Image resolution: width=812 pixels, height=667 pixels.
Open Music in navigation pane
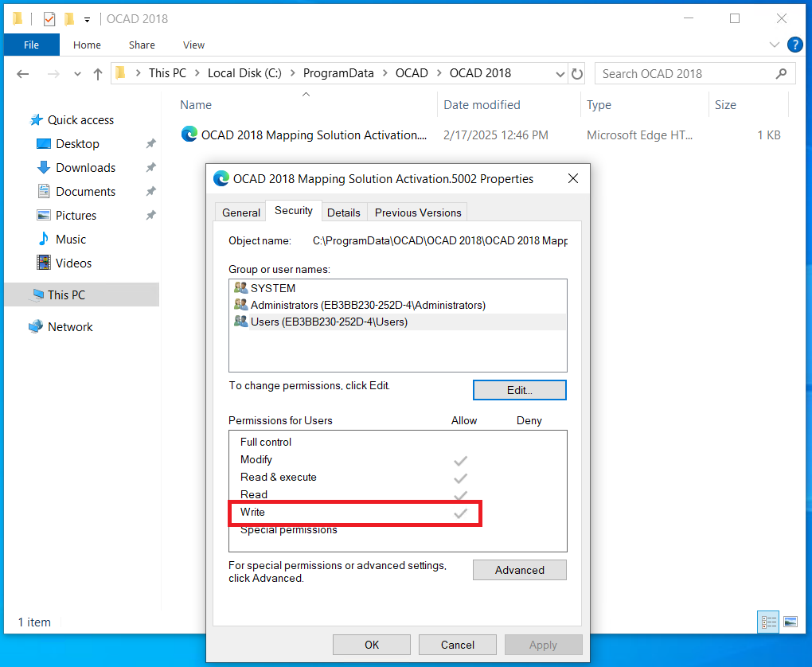[x=70, y=240]
